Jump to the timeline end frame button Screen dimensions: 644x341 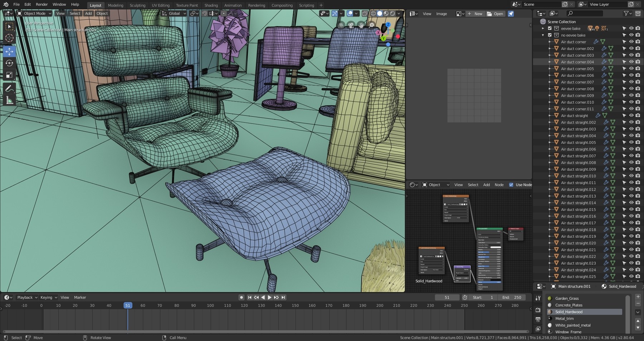pyautogui.click(x=283, y=297)
